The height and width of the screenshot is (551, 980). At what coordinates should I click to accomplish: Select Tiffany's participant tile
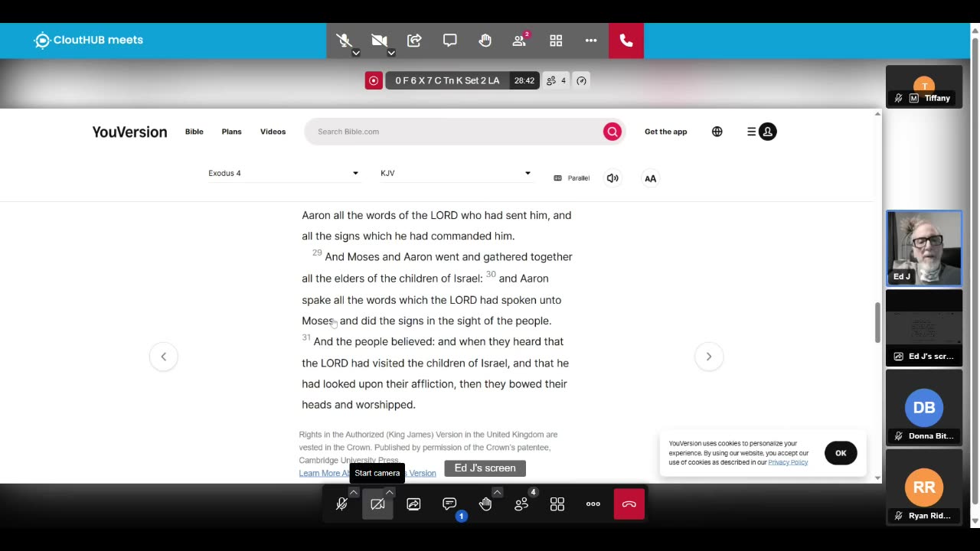coord(924,86)
